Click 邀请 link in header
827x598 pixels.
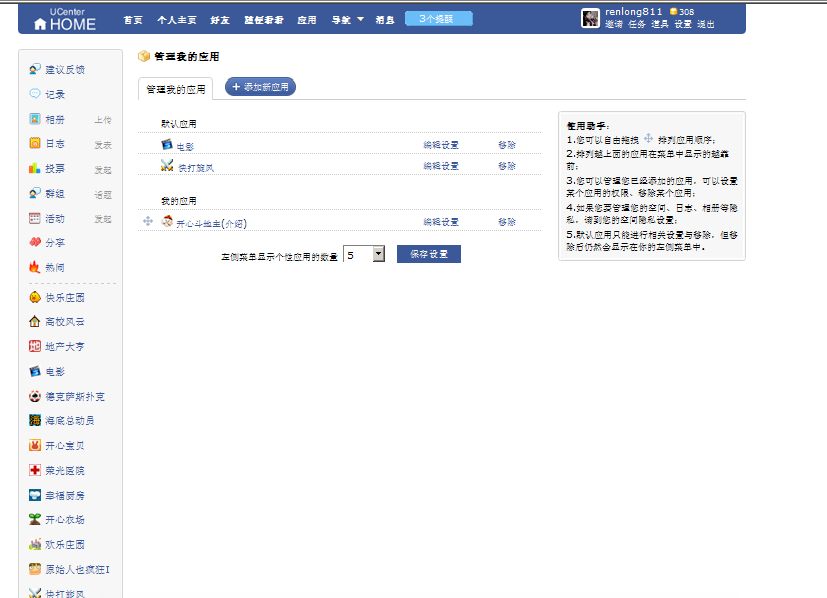point(614,24)
